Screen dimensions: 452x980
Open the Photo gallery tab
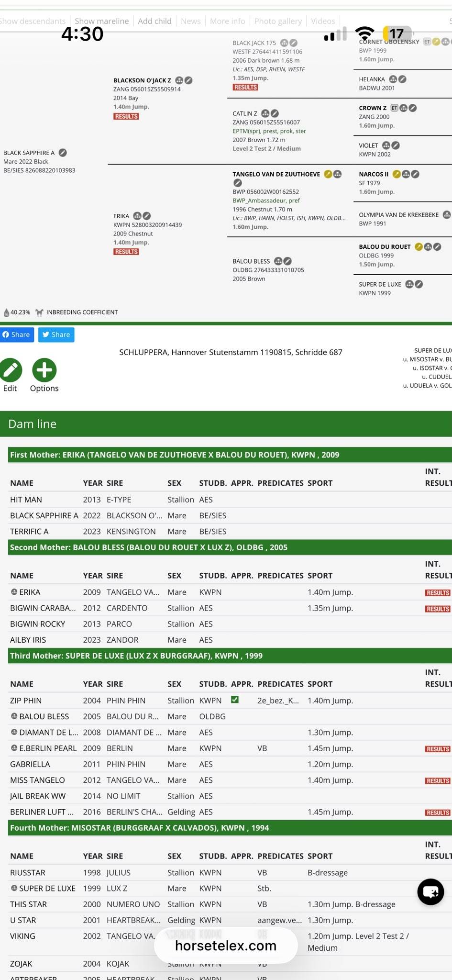(x=278, y=21)
